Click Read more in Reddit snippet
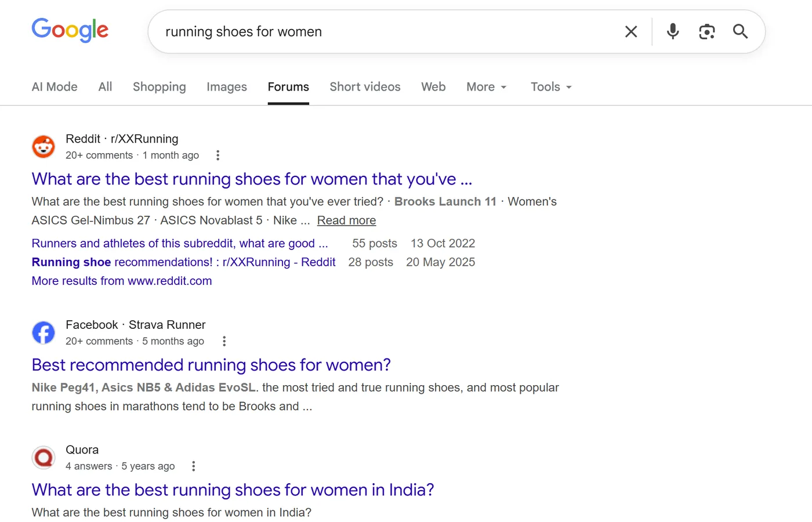This screenshot has width=812, height=522. pyautogui.click(x=346, y=220)
